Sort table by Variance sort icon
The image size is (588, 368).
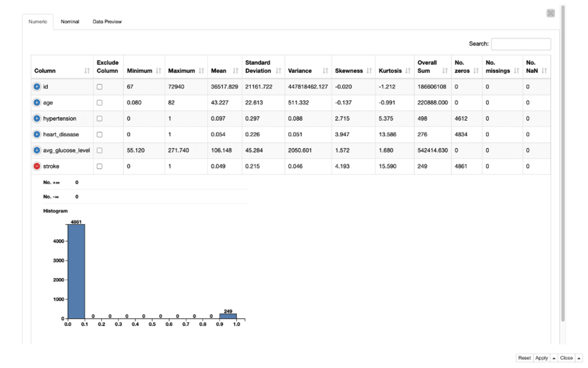point(325,71)
